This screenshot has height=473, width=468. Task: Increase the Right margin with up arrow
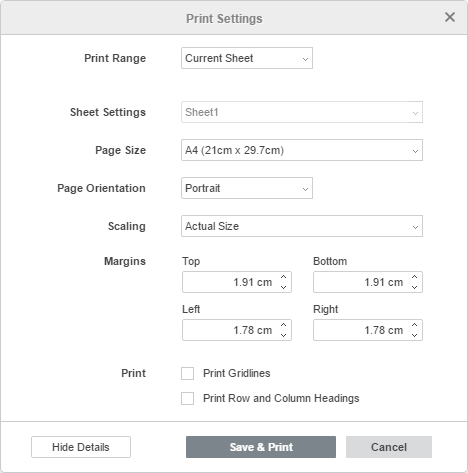coord(414,325)
